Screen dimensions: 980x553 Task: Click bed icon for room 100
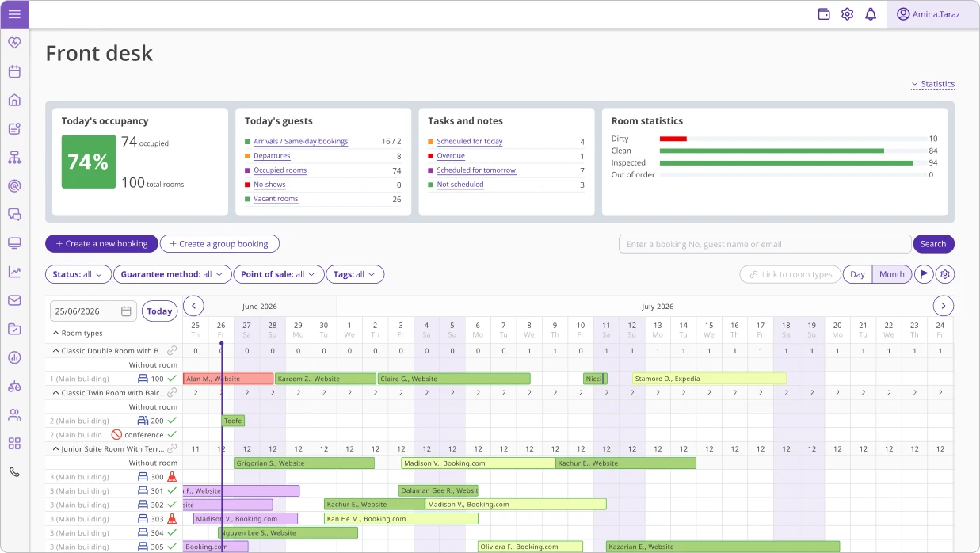[x=143, y=379]
